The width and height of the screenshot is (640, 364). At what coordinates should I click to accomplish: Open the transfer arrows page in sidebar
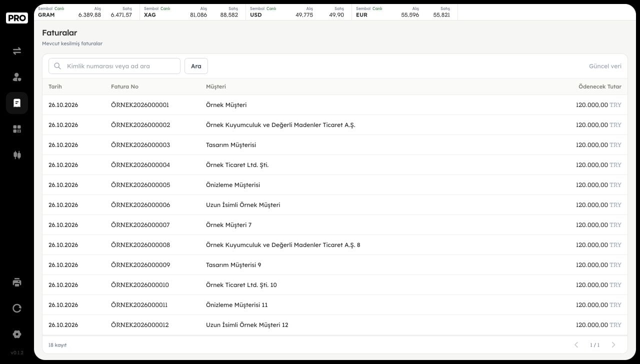coord(17,51)
